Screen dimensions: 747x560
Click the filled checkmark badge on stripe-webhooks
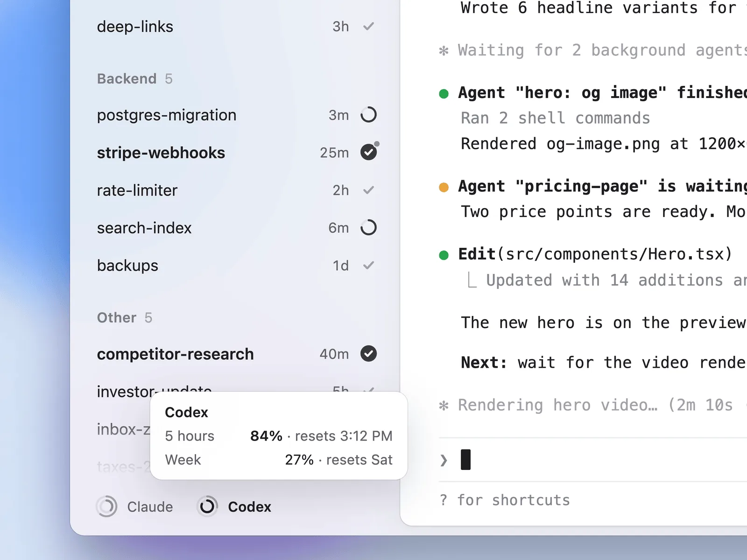click(x=368, y=152)
